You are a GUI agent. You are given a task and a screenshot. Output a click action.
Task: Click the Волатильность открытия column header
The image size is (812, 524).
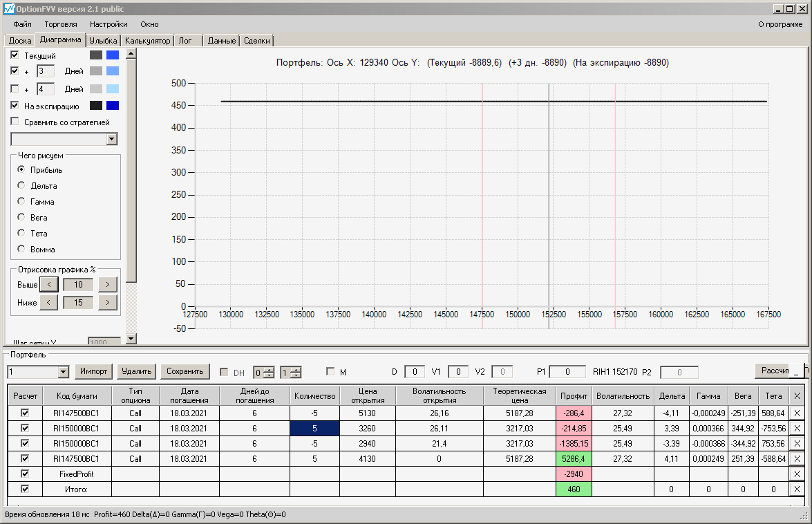click(x=439, y=395)
